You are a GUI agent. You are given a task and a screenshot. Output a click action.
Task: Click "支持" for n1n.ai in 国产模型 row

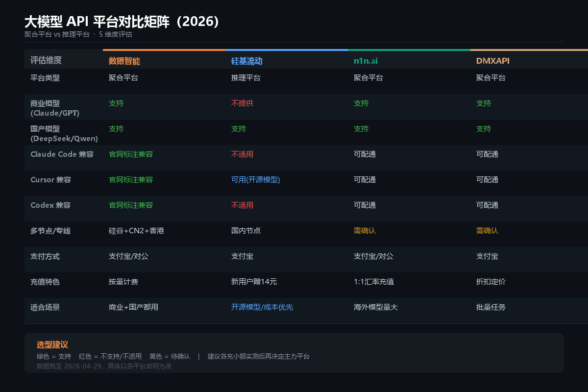coord(361,128)
